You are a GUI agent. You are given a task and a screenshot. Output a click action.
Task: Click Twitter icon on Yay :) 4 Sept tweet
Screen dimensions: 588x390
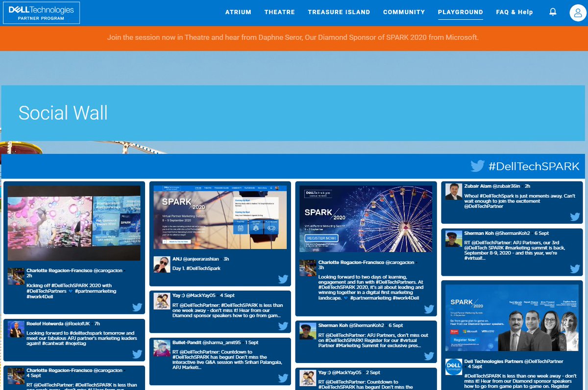coord(283,326)
